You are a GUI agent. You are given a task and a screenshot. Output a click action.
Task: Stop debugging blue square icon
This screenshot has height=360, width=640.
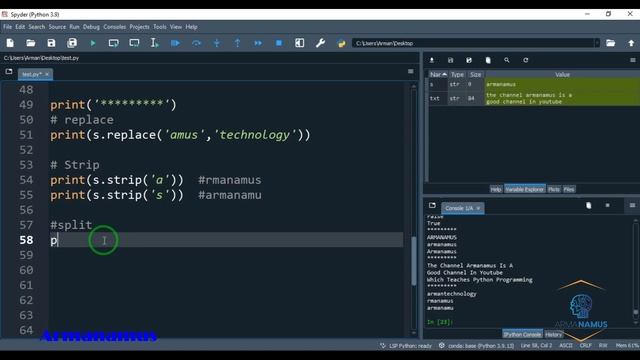coord(279,43)
